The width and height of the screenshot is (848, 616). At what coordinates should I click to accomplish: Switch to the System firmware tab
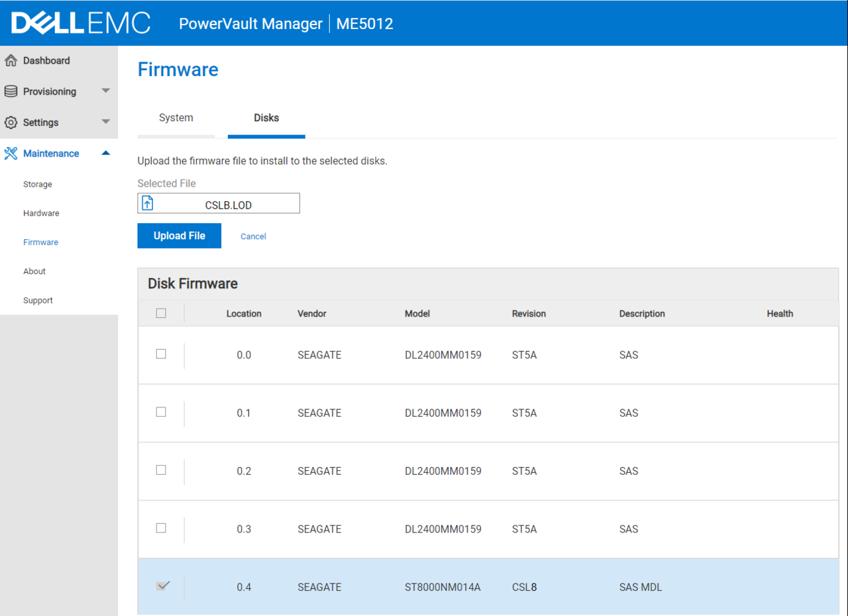(x=176, y=117)
